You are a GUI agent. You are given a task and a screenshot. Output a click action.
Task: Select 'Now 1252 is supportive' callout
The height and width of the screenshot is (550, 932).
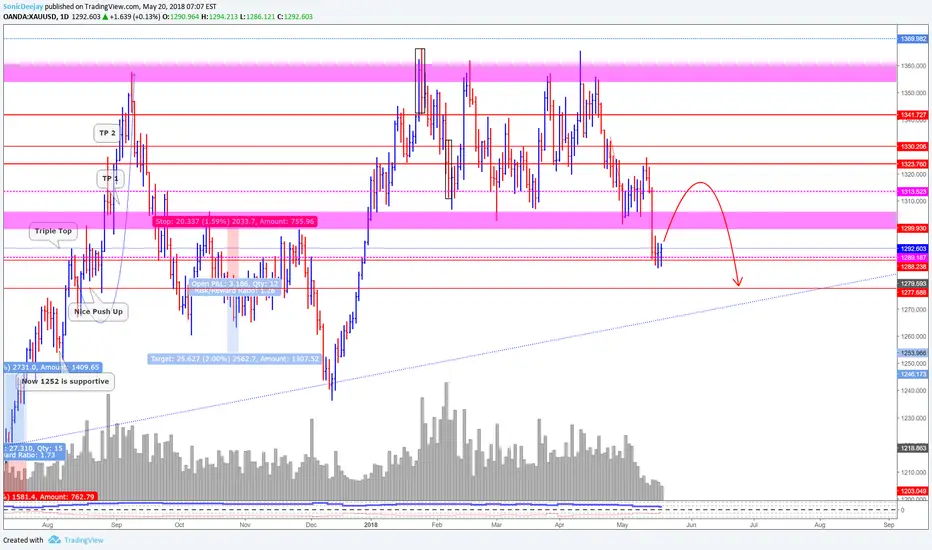point(65,382)
